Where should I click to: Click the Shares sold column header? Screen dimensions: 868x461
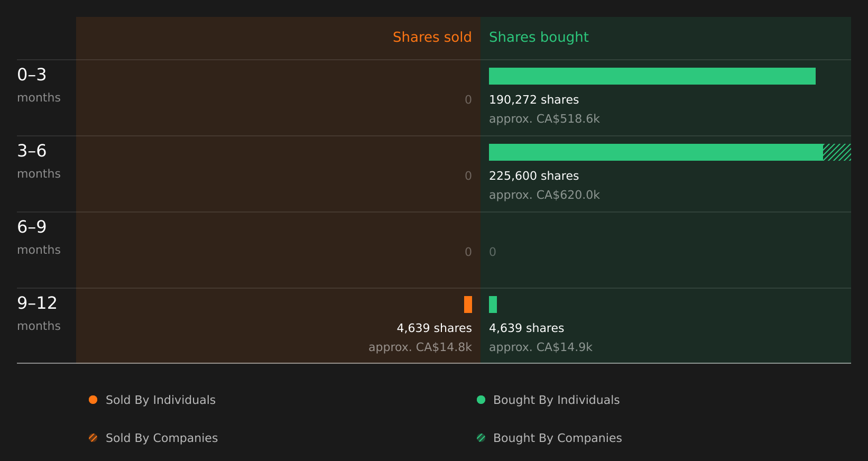point(432,37)
